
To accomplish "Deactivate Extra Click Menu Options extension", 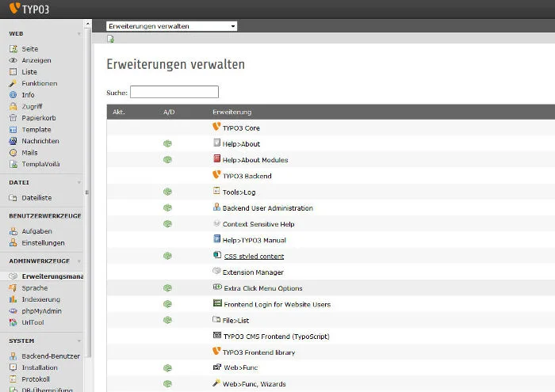I will (167, 288).
